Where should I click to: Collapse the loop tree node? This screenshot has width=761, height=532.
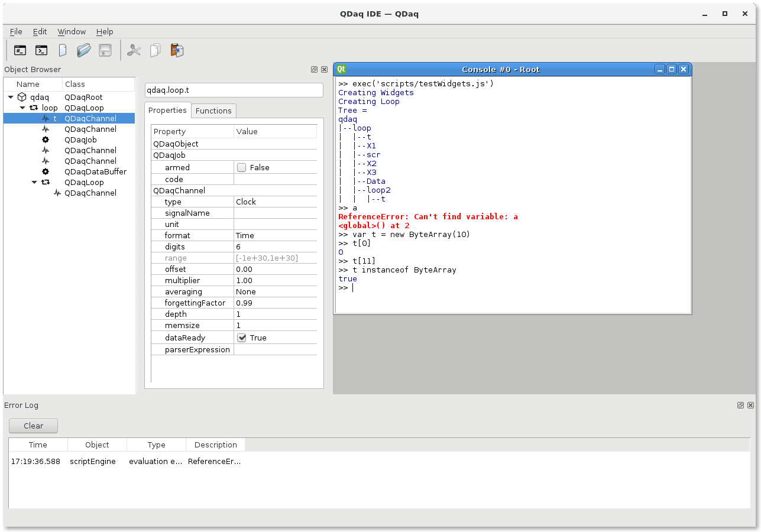pyautogui.click(x=22, y=108)
